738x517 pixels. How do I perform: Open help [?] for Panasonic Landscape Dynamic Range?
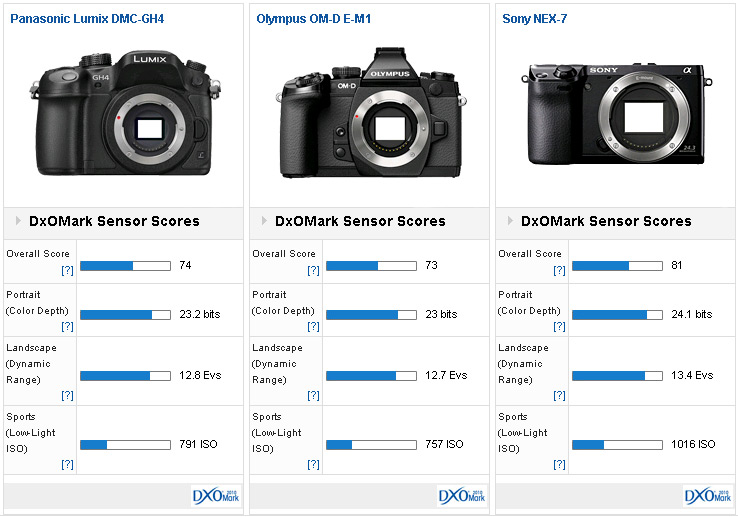coord(67,396)
